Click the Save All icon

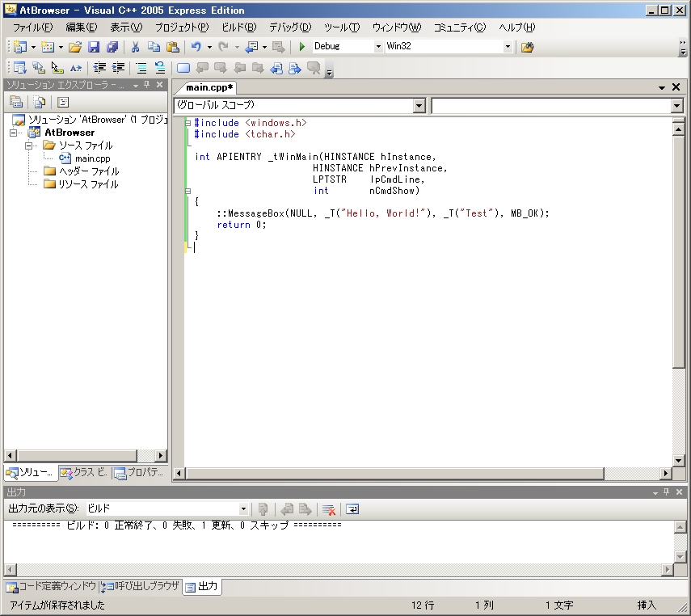click(x=112, y=46)
